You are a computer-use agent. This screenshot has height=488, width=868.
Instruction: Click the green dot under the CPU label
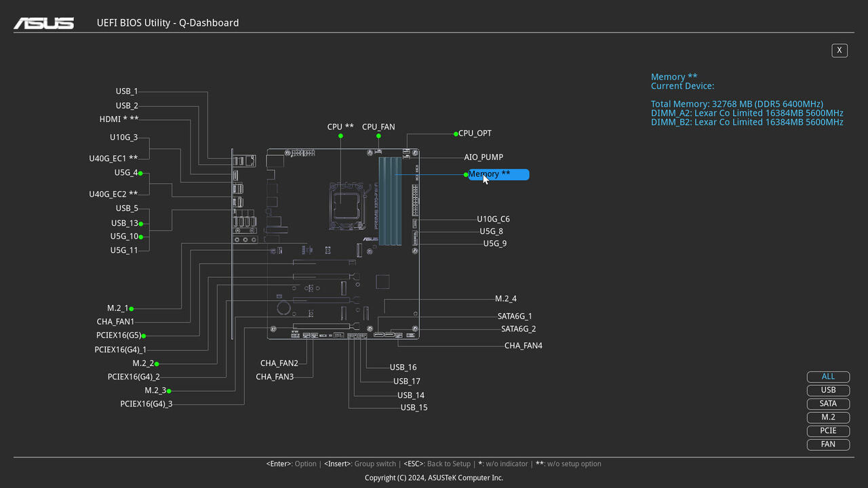[x=340, y=136]
